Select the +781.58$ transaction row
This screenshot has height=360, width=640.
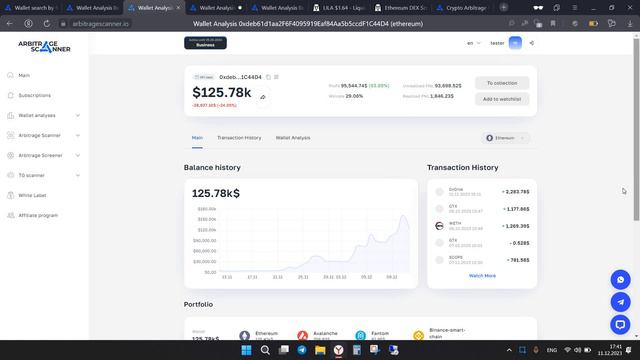[x=482, y=260]
